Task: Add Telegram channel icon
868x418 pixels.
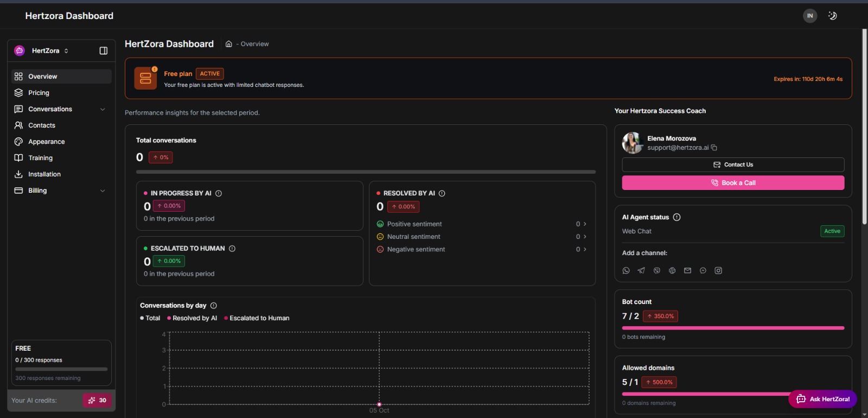Action: [x=641, y=270]
